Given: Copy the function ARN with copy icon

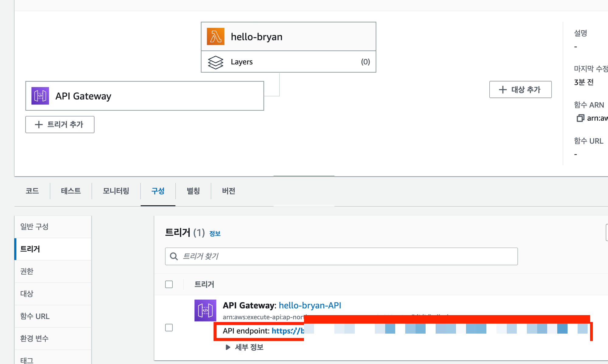Looking at the screenshot, I should pos(580,118).
